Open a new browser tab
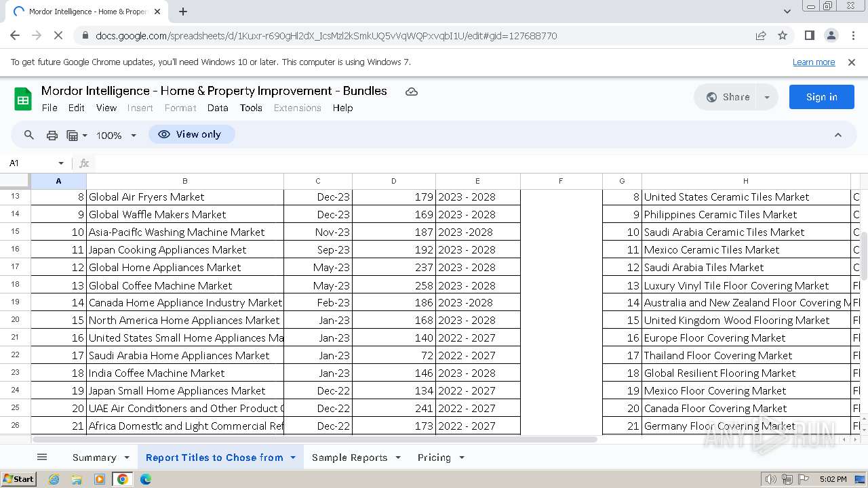 (183, 12)
